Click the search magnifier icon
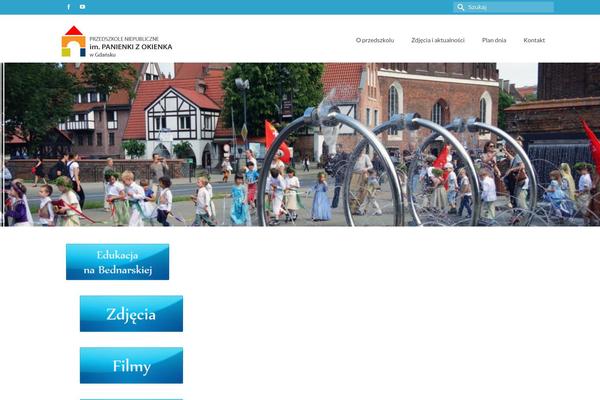600x400 pixels. 460,7
